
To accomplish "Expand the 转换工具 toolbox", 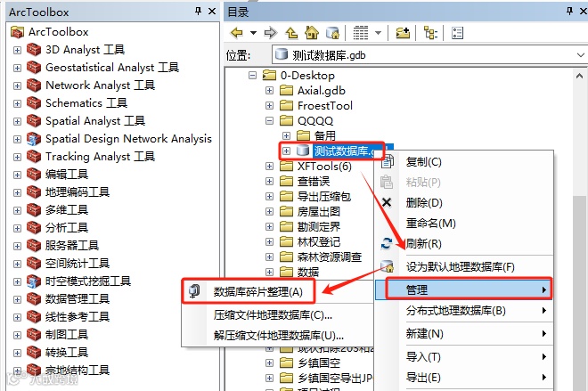I will coord(17,353).
